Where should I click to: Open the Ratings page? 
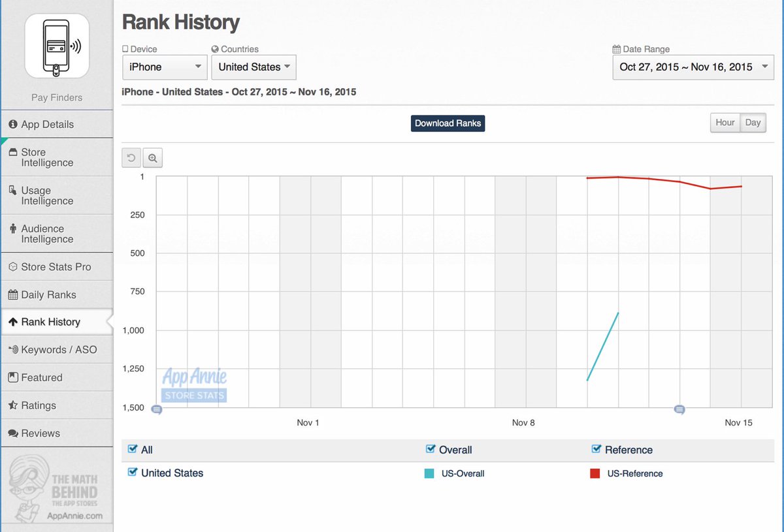point(56,405)
